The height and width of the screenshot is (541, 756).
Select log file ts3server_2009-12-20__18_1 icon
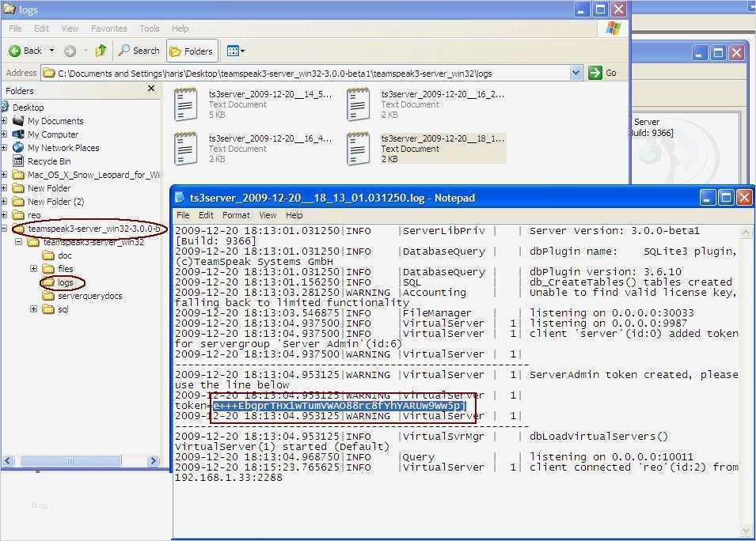[x=359, y=149]
